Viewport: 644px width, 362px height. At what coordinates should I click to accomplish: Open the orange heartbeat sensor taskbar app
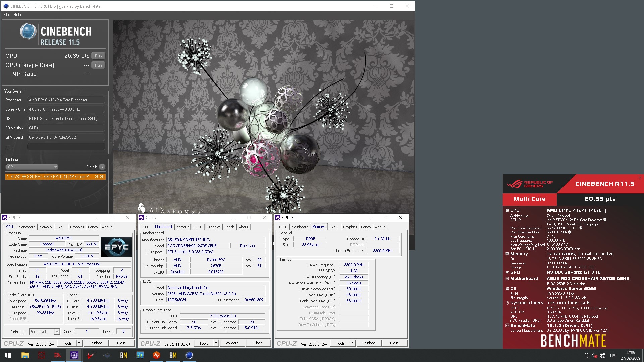pos(156,355)
